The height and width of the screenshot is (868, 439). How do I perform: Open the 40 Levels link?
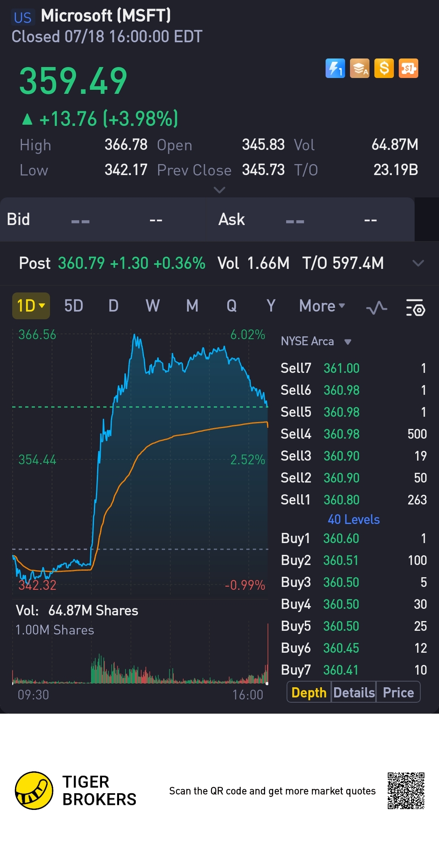[354, 520]
